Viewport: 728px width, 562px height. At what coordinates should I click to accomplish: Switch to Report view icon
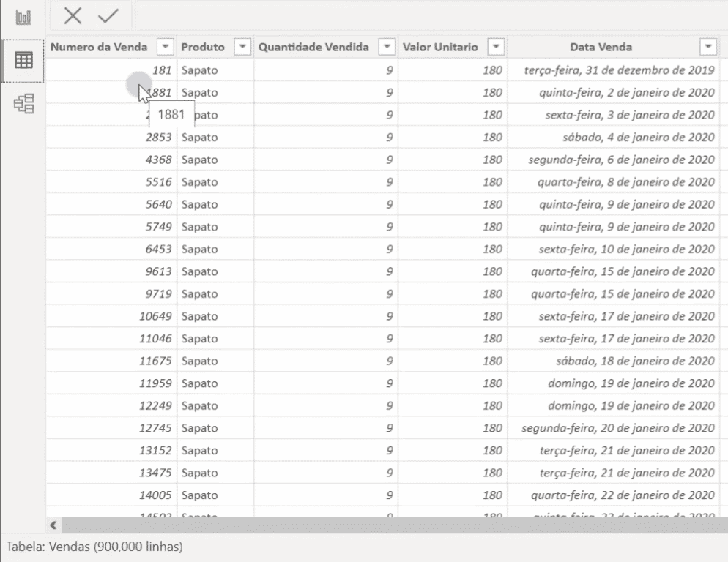23,18
